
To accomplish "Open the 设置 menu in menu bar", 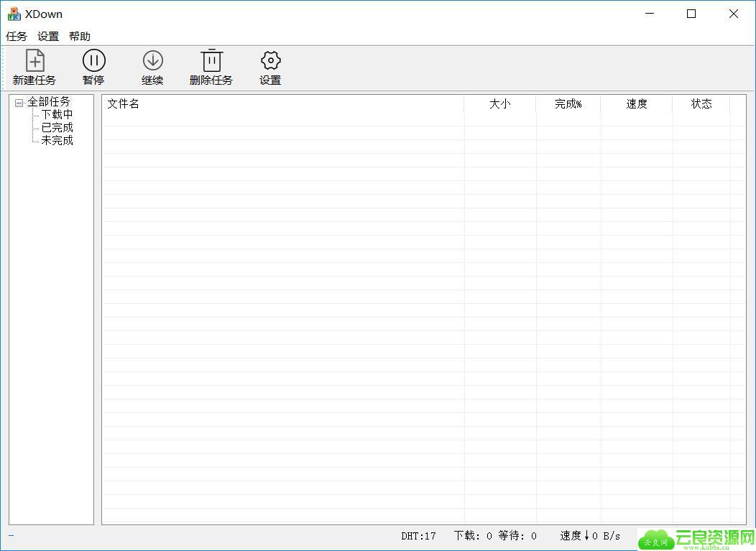I will (x=48, y=37).
